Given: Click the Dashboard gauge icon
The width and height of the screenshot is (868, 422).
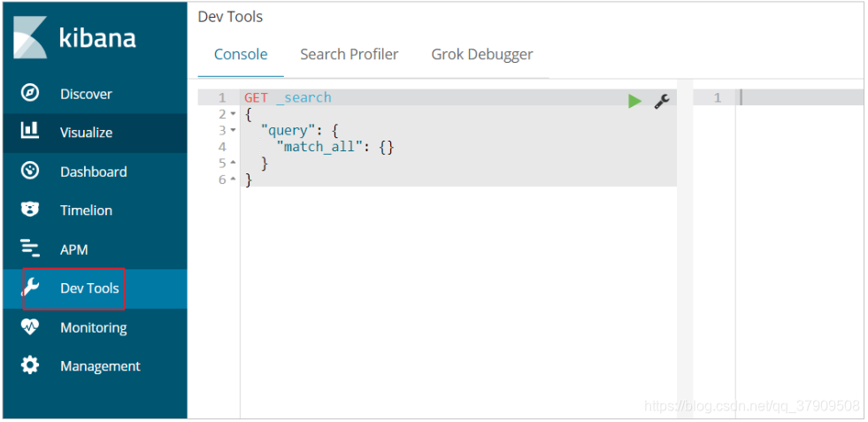Looking at the screenshot, I should [x=30, y=171].
